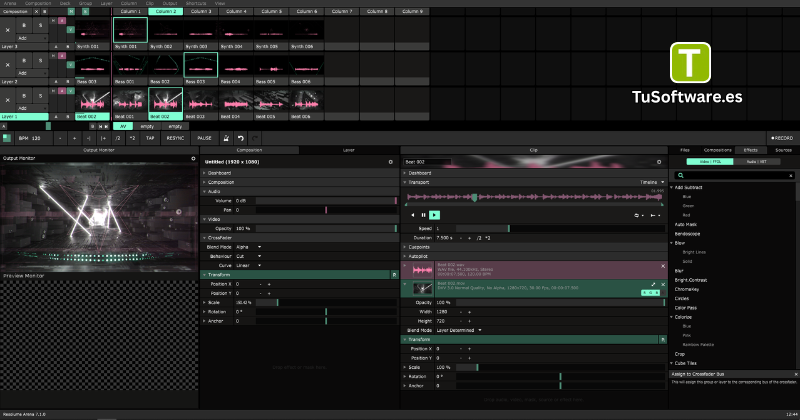800x420 pixels.
Task: Click the composition X eject button
Action: point(37,11)
